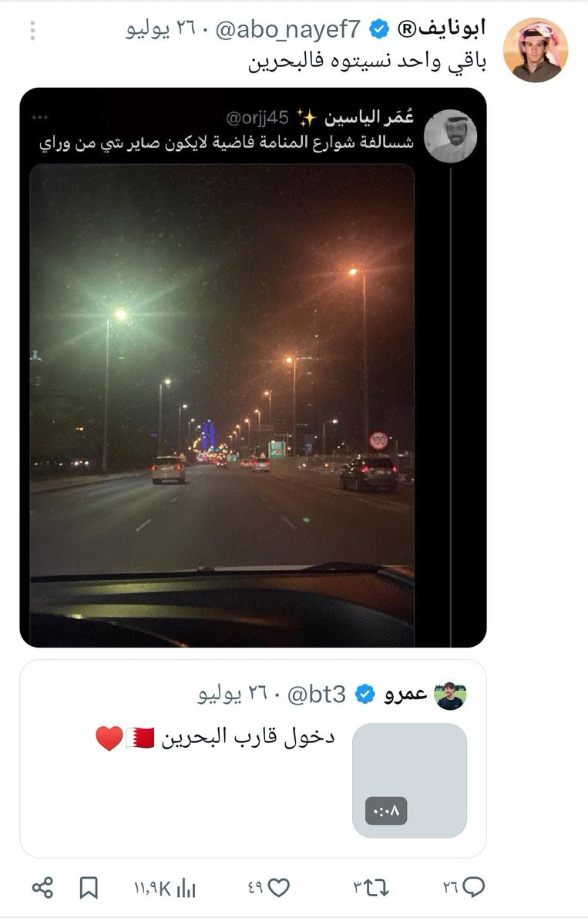The image size is (588, 924).
Task: Open the share icon on the tweet
Action: pos(42,888)
